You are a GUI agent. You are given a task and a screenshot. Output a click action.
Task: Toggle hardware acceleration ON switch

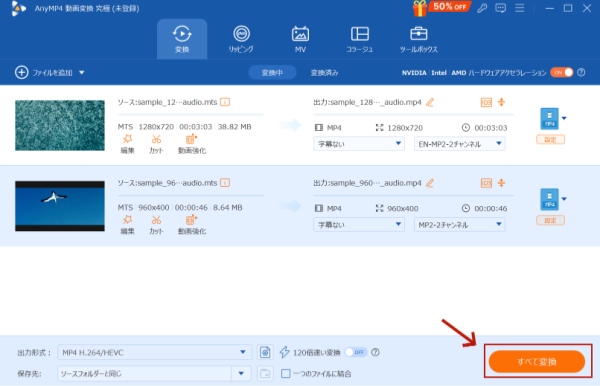562,72
